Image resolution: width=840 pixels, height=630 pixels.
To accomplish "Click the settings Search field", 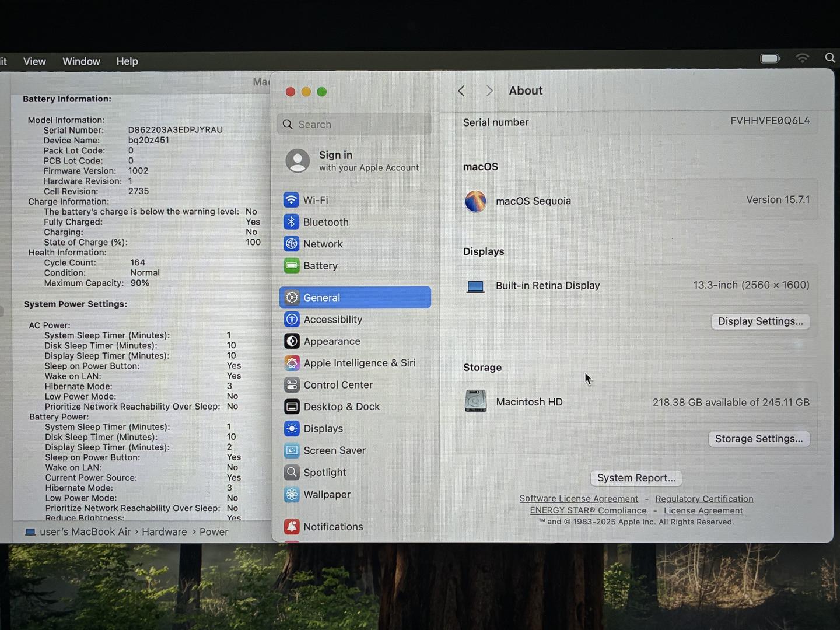I will 355,124.
